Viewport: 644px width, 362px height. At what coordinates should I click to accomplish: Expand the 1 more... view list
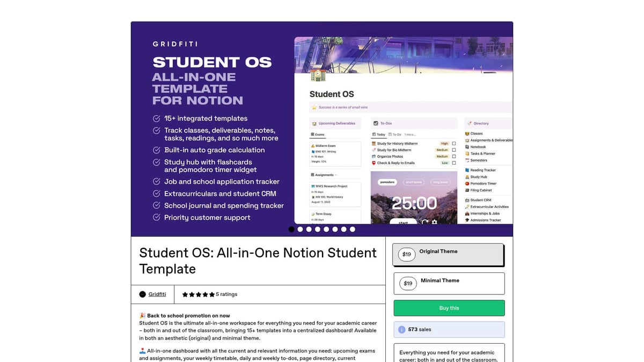[x=410, y=135]
